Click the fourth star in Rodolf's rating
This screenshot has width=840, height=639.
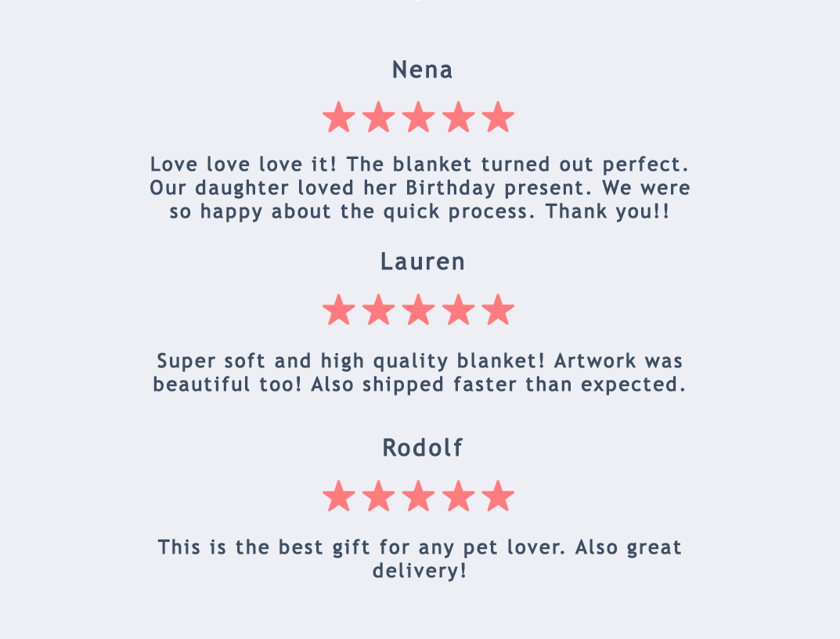[x=459, y=496]
